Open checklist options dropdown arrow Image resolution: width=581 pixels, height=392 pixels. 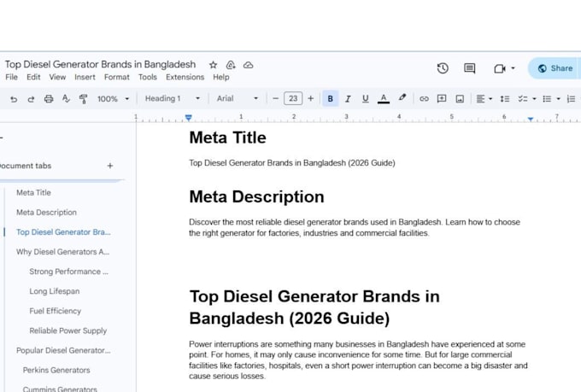pyautogui.click(x=534, y=99)
